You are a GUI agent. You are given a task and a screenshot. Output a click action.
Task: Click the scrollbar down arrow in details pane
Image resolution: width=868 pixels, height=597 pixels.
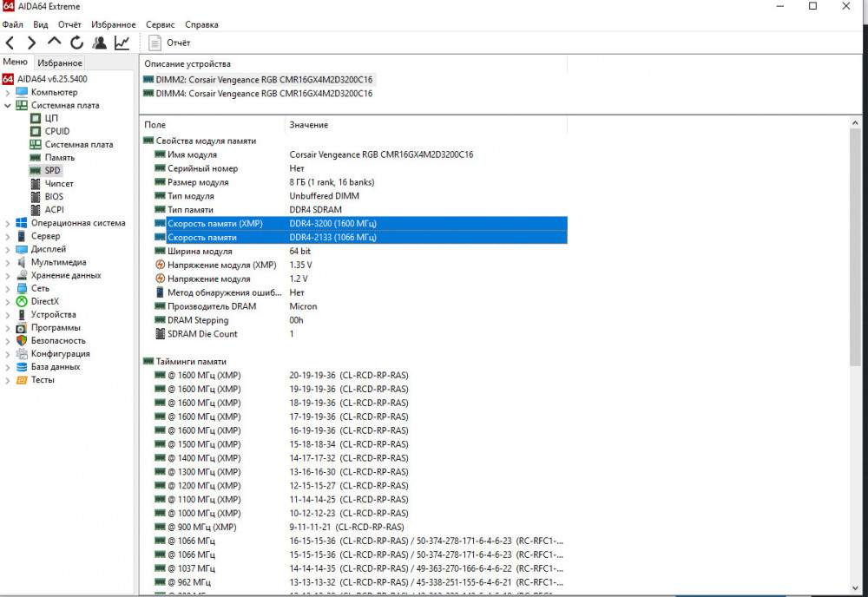[855, 588]
